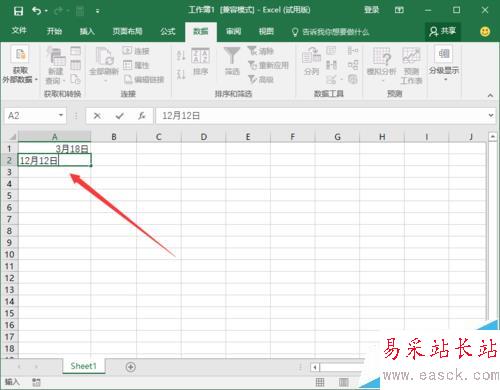
Task: Click the Insert Function fx icon
Action: [x=142, y=116]
